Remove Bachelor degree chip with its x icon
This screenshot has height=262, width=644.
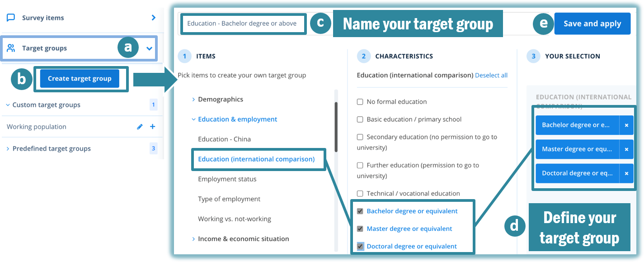click(626, 125)
